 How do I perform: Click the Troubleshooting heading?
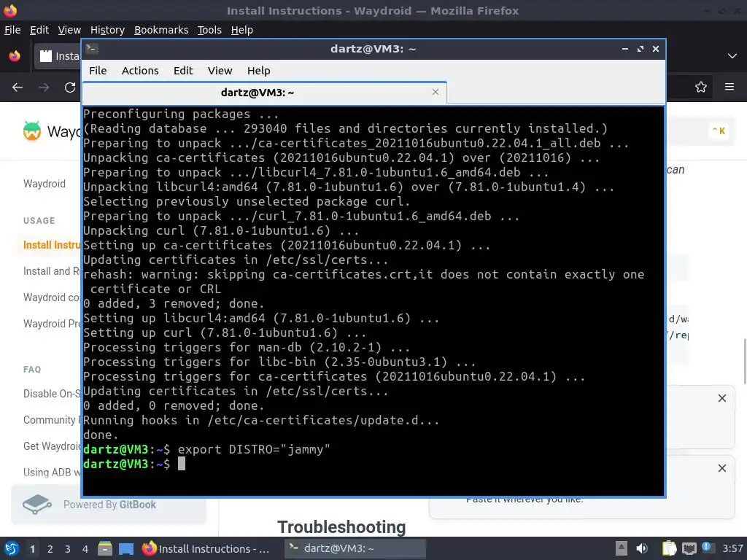point(341,526)
